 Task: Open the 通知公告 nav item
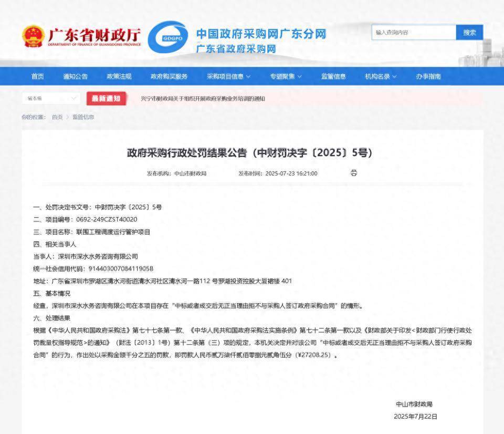click(76, 77)
